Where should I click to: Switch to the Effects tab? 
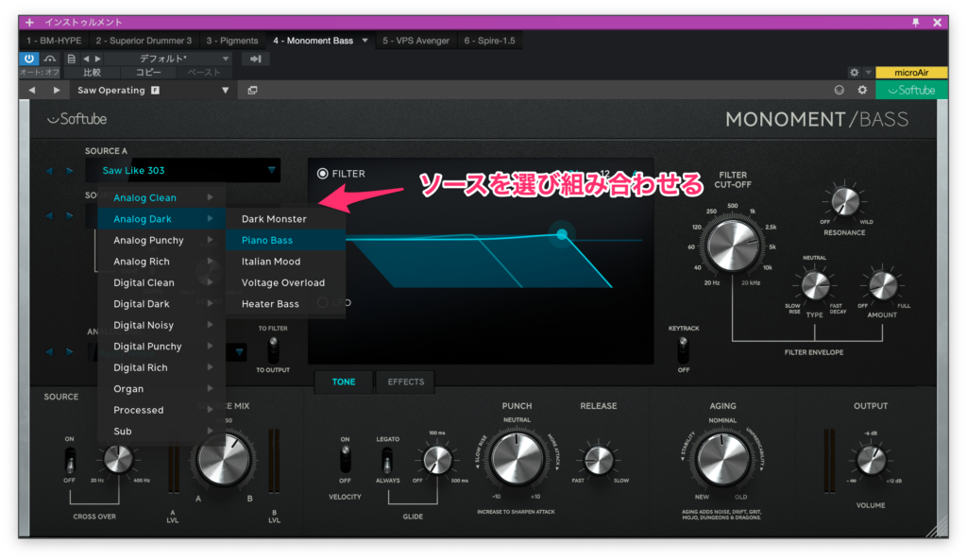(406, 382)
